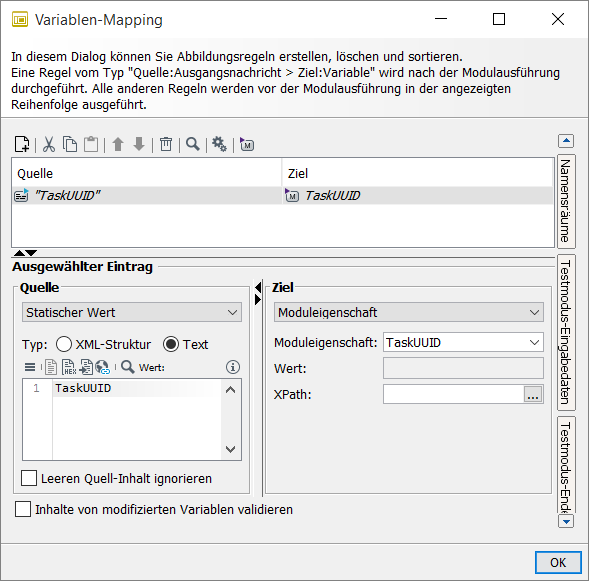The width and height of the screenshot is (589, 581).
Task: Select the "TaskUUID" source cell
Action: pos(147,195)
